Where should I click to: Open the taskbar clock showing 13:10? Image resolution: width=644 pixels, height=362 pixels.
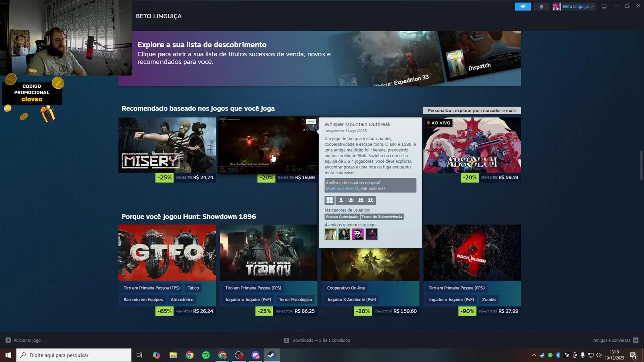(x=614, y=355)
